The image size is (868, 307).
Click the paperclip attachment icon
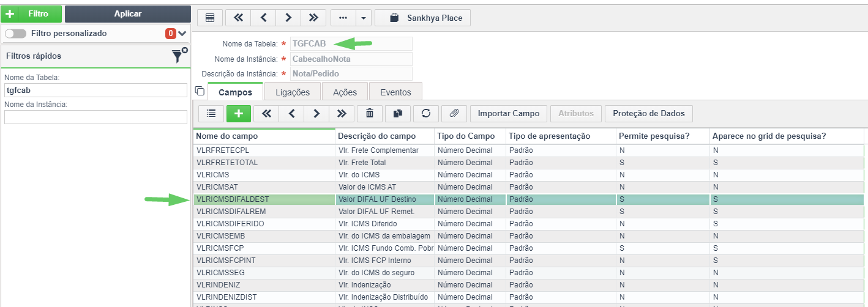click(454, 113)
